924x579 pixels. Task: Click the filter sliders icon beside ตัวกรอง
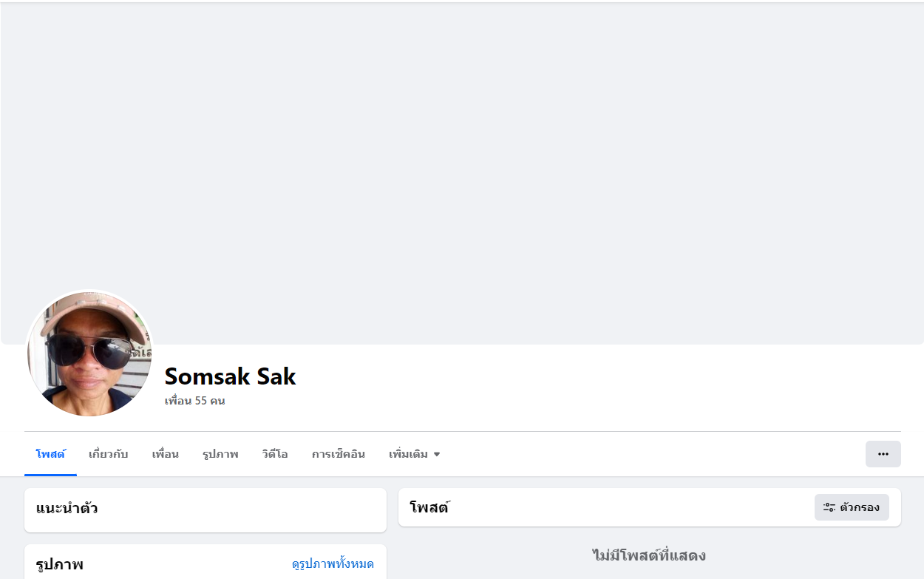(x=829, y=507)
